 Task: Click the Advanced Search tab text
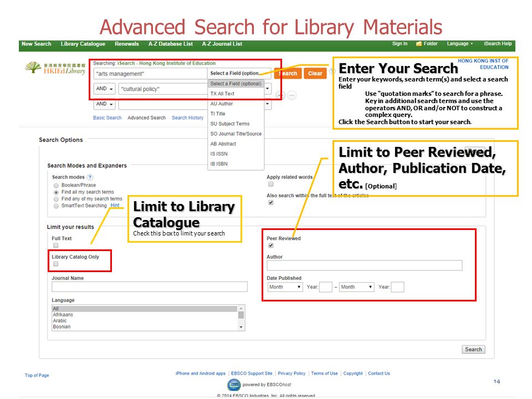tap(146, 117)
